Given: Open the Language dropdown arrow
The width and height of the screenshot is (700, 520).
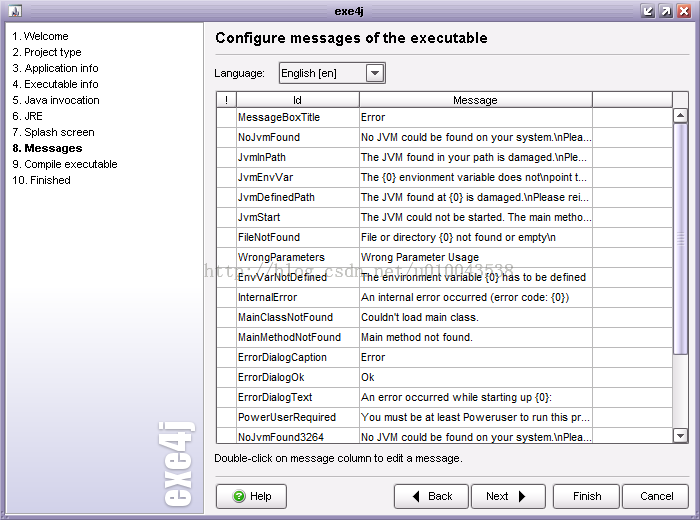Looking at the screenshot, I should coord(374,73).
